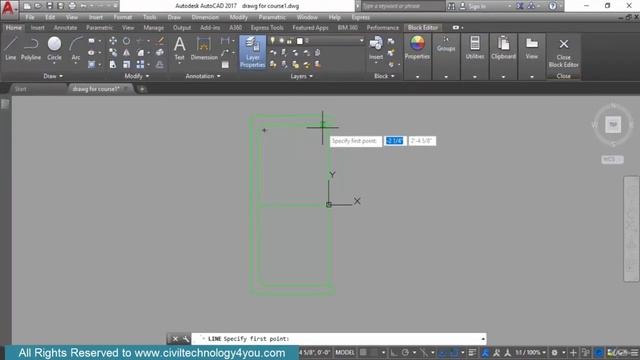Toggle lineweight display in status bar
The image size is (640, 360).
coord(472,352)
